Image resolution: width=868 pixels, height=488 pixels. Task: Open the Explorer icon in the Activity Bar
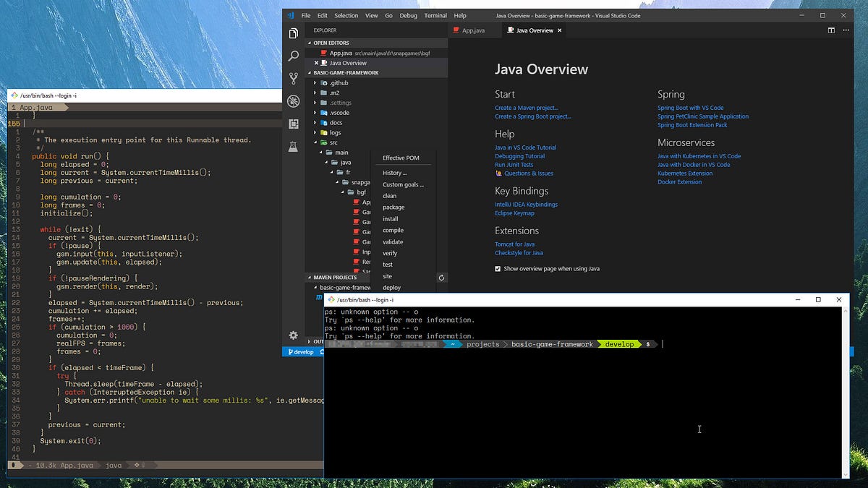292,32
